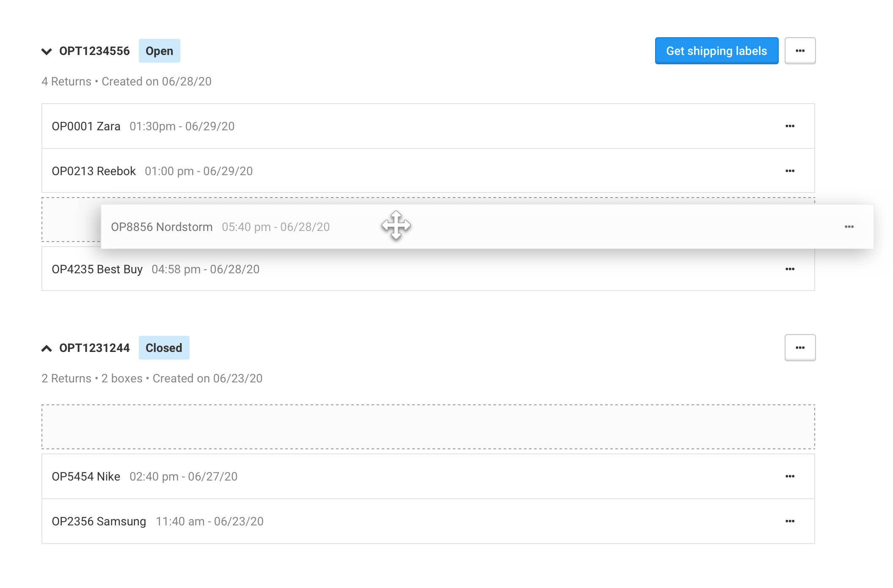
Task: Select the OP0001 Zara return row
Action: pos(381,126)
